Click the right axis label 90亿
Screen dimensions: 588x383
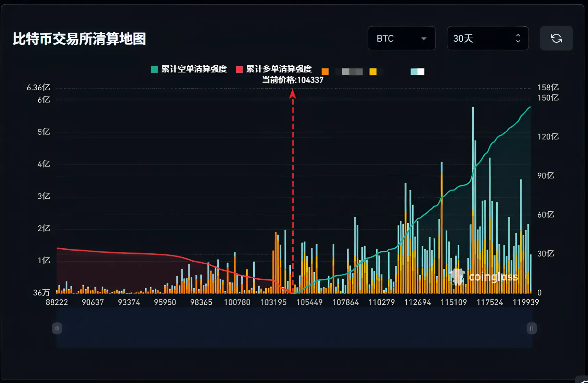click(x=546, y=176)
